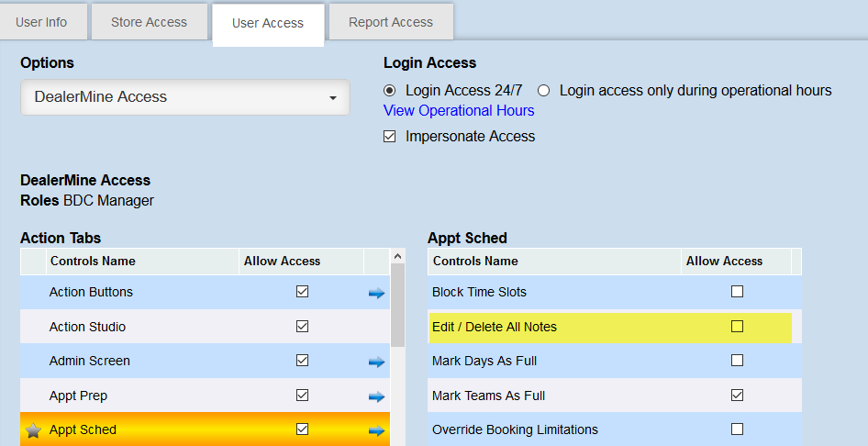Click the blue arrow beside Action Buttons
This screenshot has width=868, height=446.
pyautogui.click(x=376, y=294)
